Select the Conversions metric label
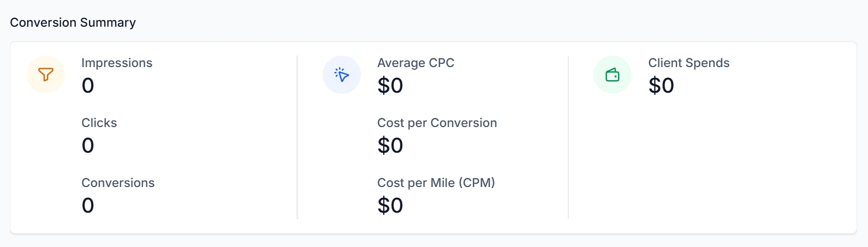This screenshot has height=247, width=868. (118, 183)
